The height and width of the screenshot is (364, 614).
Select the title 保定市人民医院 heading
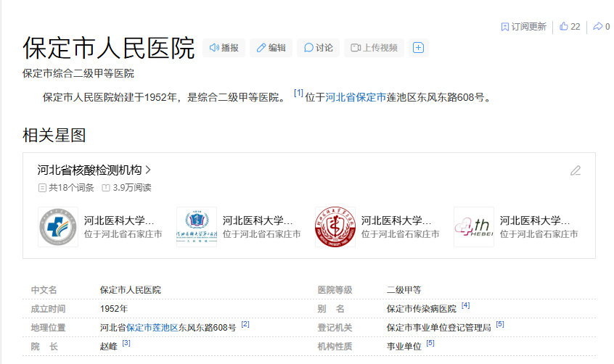(109, 48)
